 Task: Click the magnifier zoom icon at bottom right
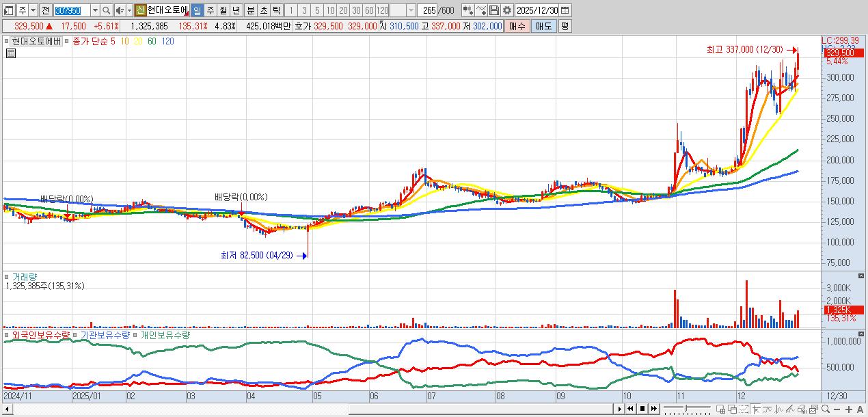(825, 409)
